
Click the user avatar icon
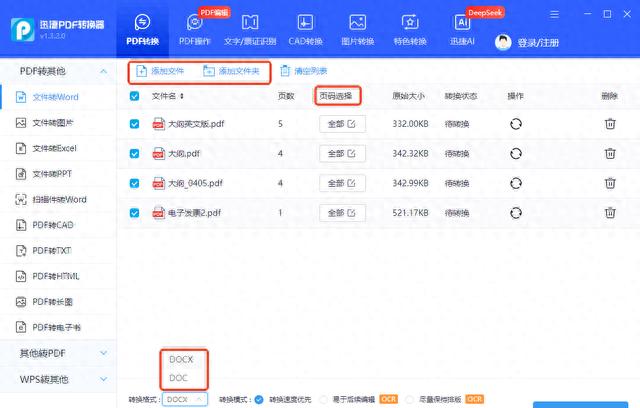tap(503, 42)
